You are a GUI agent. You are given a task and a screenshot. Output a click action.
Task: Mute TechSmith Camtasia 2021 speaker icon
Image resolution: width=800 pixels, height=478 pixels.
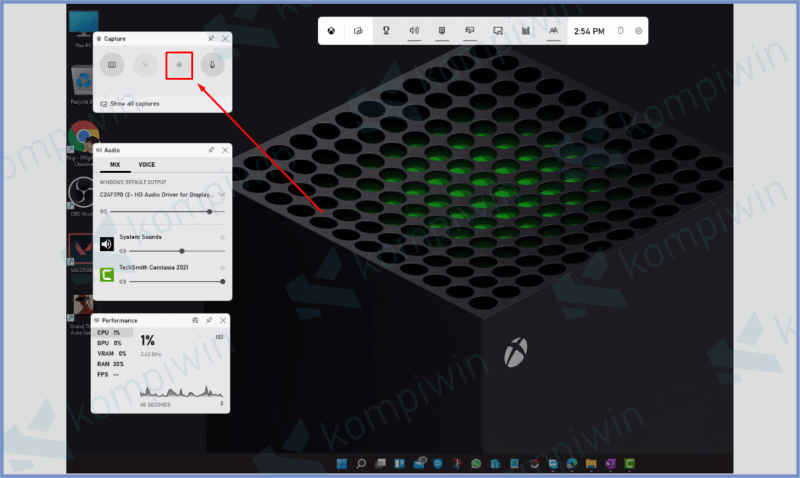122,282
